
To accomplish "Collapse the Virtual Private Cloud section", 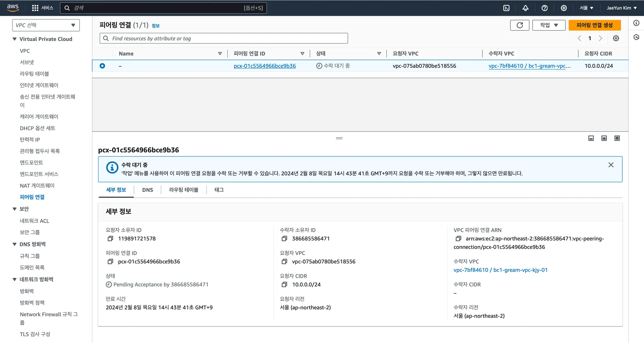I will coord(14,39).
